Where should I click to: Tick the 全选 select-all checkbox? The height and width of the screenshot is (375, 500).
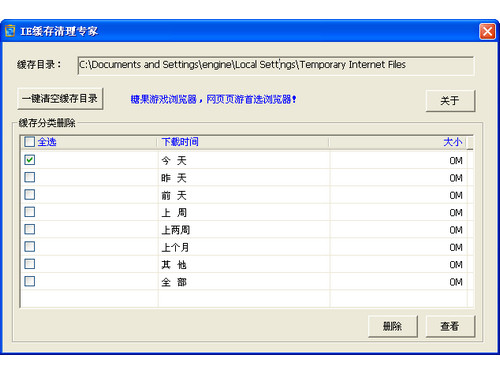coord(29,142)
